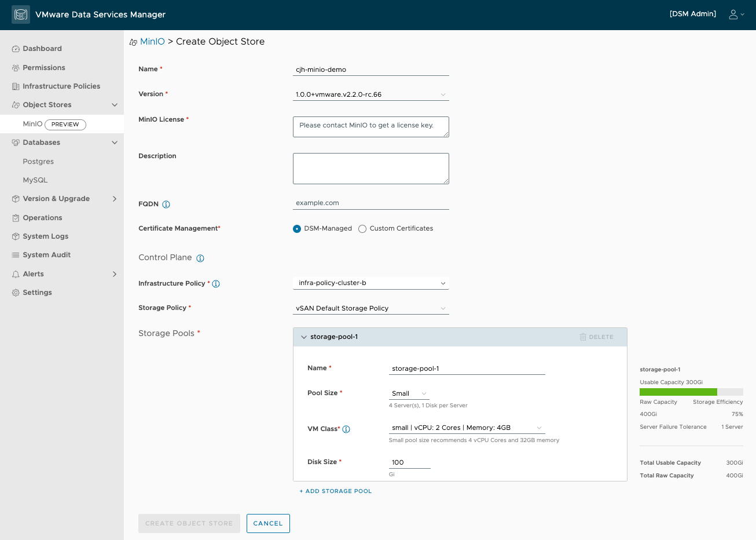Show Infrastructure Policy info icon
The width and height of the screenshot is (756, 540).
coord(216,284)
